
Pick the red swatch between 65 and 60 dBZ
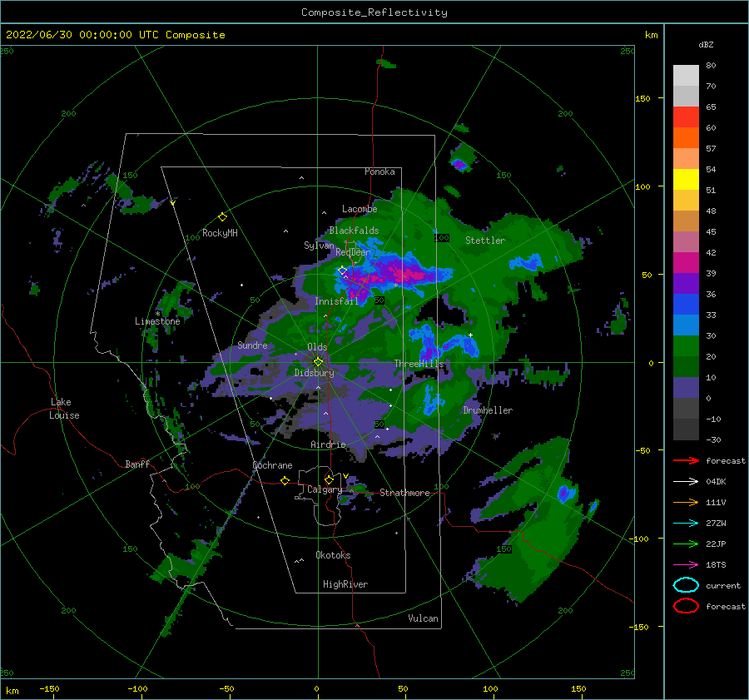(x=686, y=117)
